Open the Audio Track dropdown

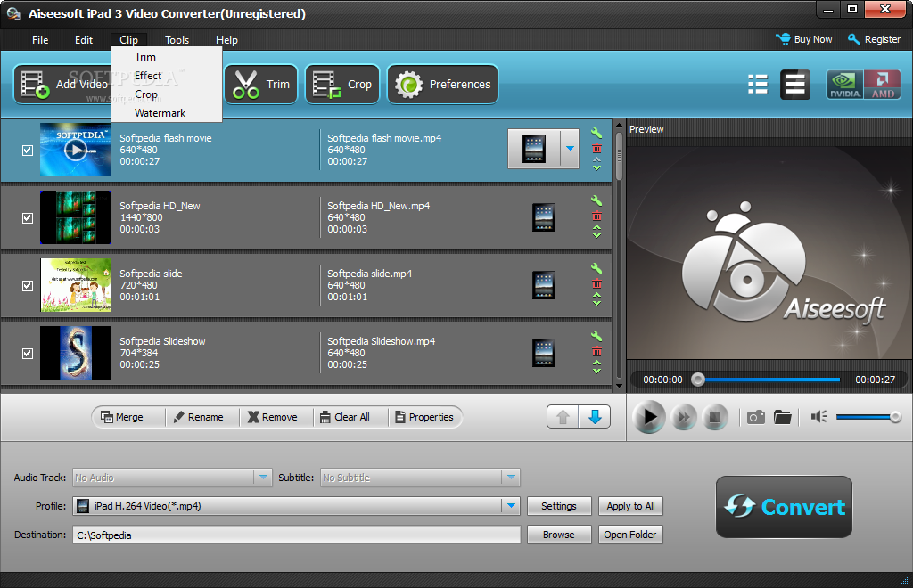[263, 478]
